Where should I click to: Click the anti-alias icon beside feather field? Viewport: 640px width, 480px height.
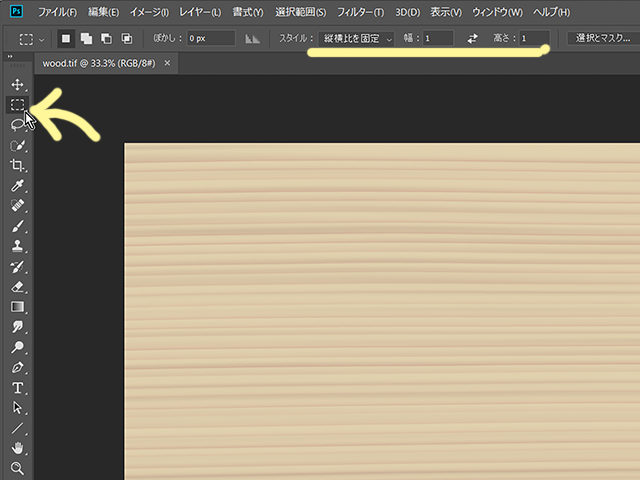coord(252,39)
